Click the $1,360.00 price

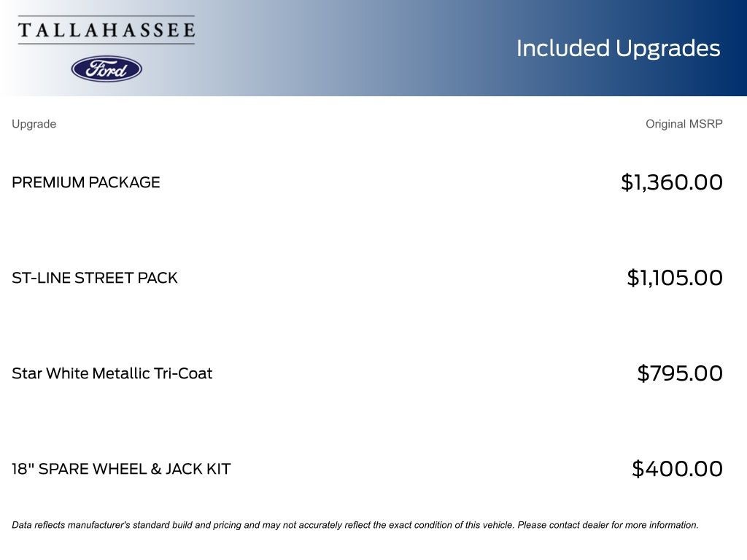point(671,182)
